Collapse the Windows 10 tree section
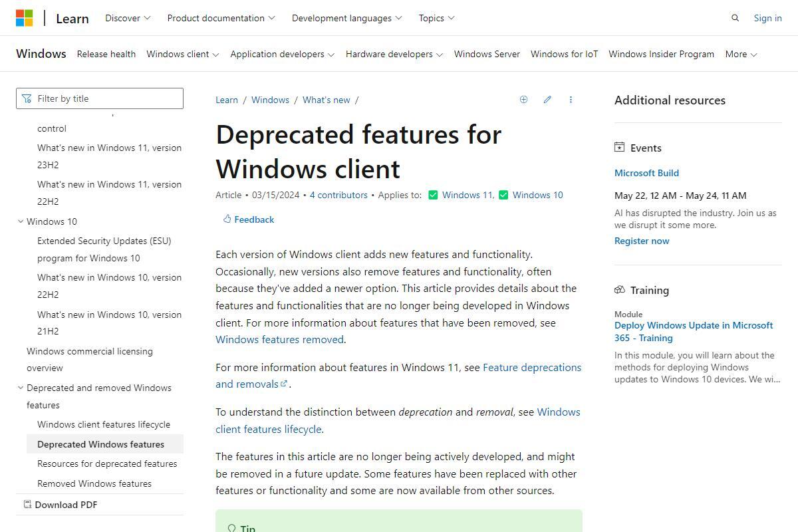Screen dimensions: 798x532 click(x=21, y=221)
